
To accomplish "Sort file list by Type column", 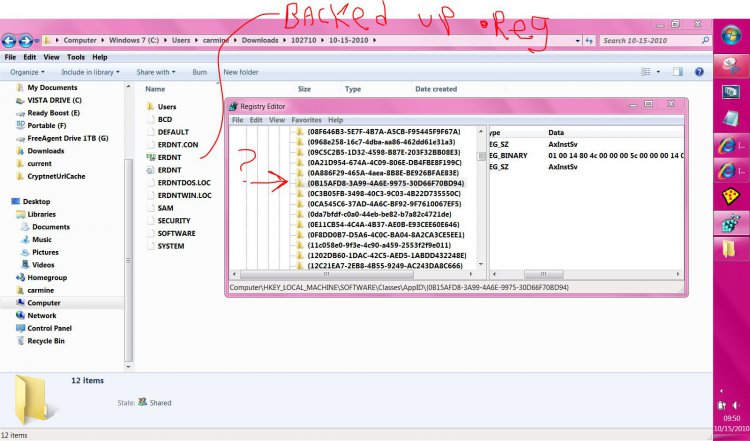I will click(x=353, y=89).
